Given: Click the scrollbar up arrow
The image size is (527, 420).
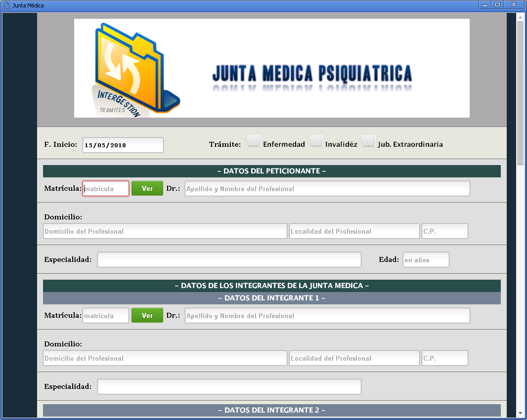Looking at the screenshot, I should 520,17.
